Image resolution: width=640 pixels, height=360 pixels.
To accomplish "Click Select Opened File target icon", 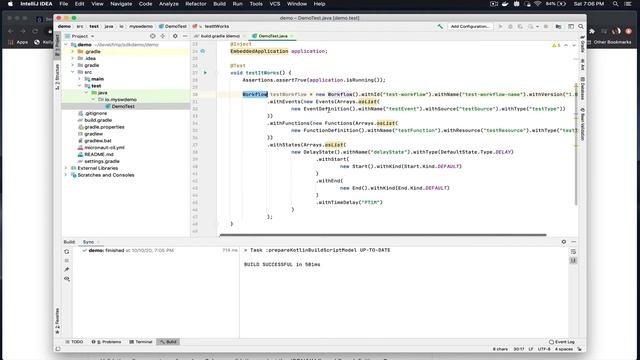I will coord(153,36).
